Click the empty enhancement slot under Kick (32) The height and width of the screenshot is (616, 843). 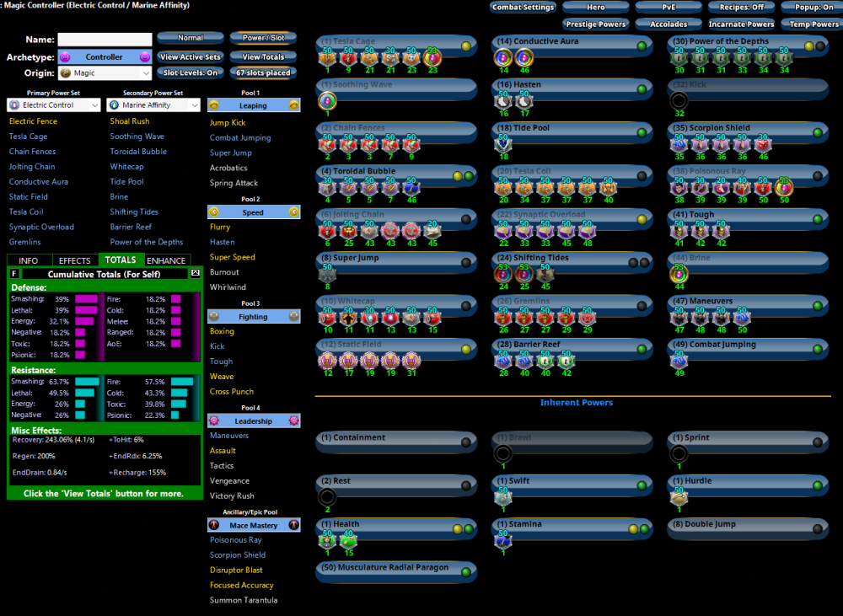pyautogui.click(x=679, y=101)
